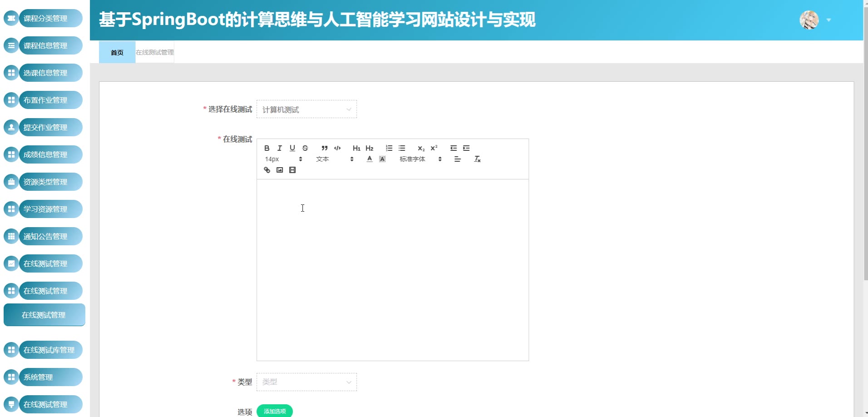Open 选课信息管理 in the sidebar
The width and height of the screenshot is (868, 417).
(x=43, y=73)
